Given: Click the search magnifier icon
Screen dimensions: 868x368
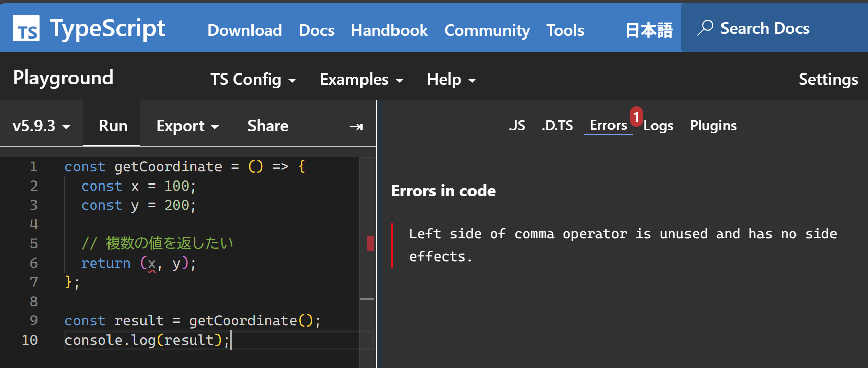Looking at the screenshot, I should coord(705,28).
